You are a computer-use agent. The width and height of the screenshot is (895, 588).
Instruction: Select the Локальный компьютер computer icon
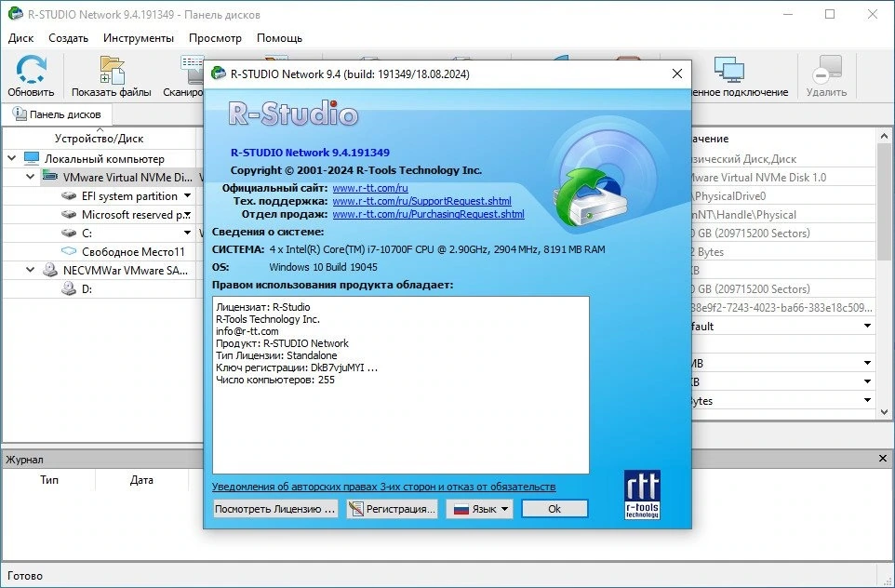point(32,158)
